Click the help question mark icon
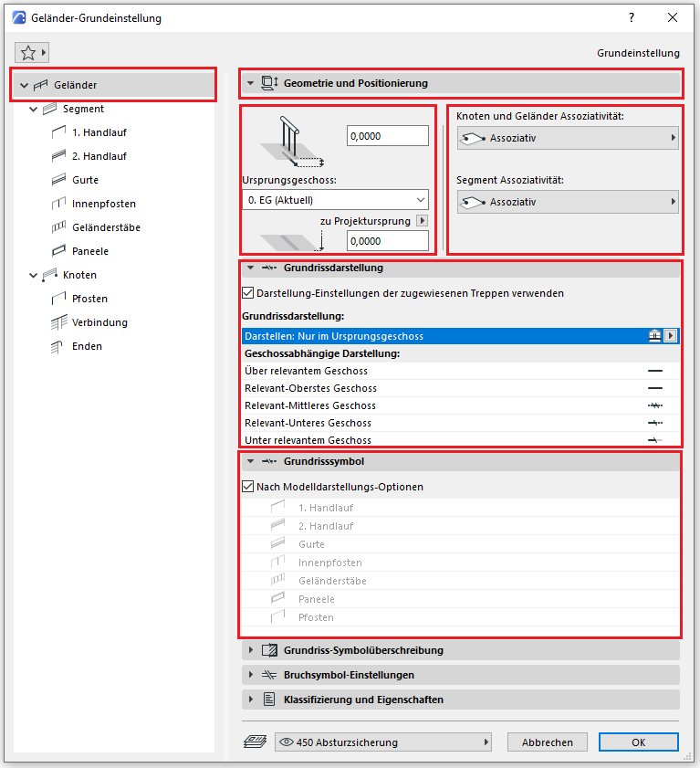This screenshot has width=700, height=768. click(x=631, y=17)
